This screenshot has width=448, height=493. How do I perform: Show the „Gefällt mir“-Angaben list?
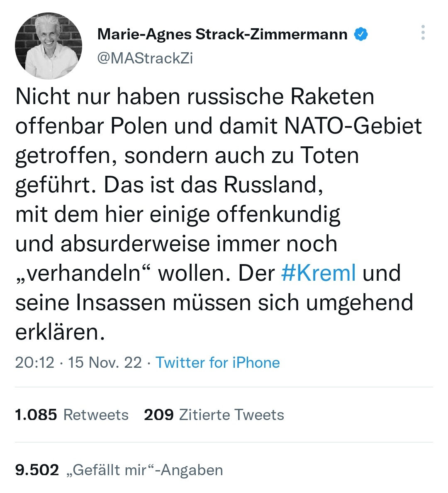[x=145, y=470]
